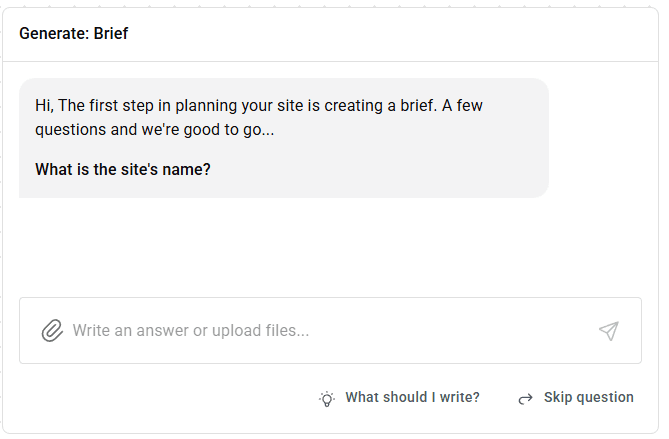
Task: Click the paperclip attach files icon
Action: 52,331
